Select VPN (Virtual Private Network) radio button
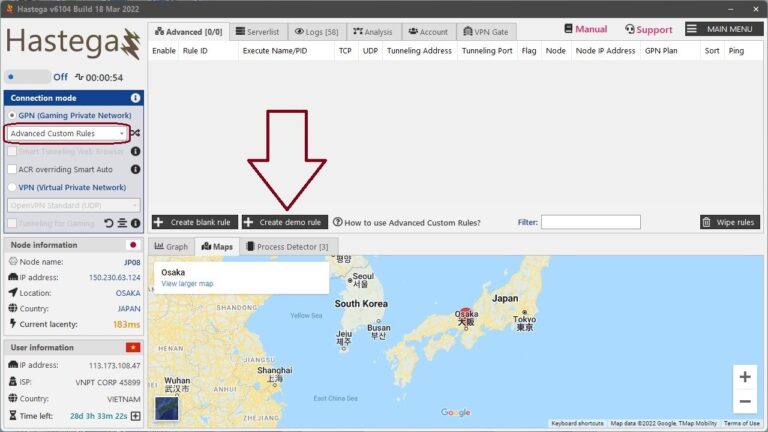Image resolution: width=768 pixels, height=432 pixels. click(12, 187)
